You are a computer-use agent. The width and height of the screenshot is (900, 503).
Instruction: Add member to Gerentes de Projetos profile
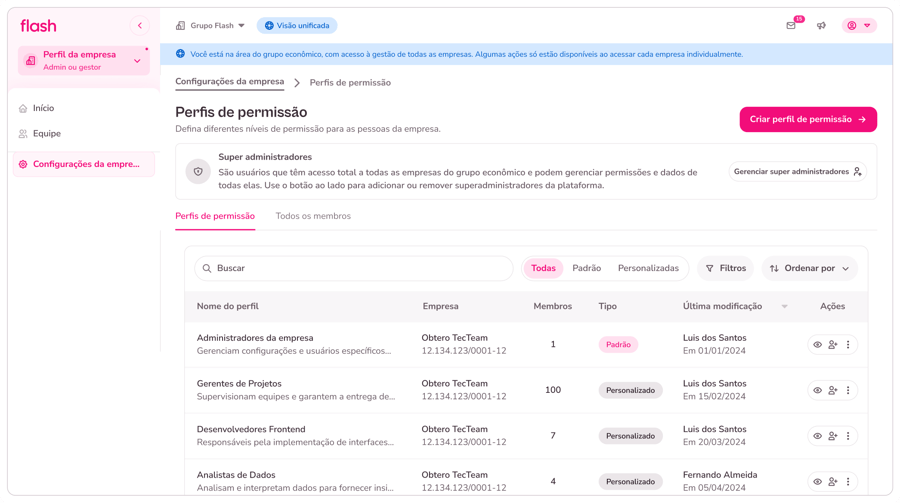[x=833, y=390]
